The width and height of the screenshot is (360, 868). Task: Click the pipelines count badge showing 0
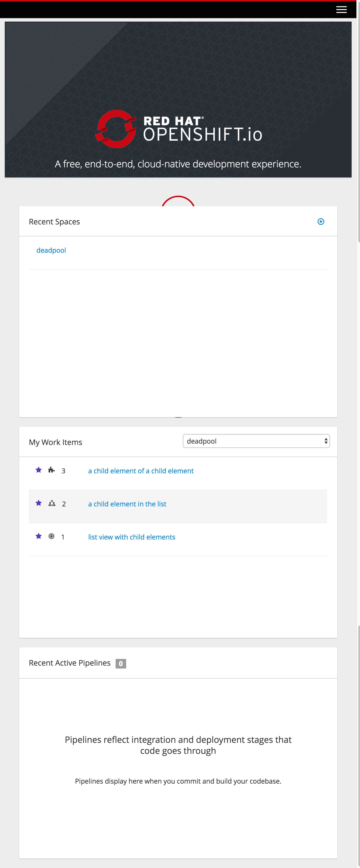click(121, 663)
